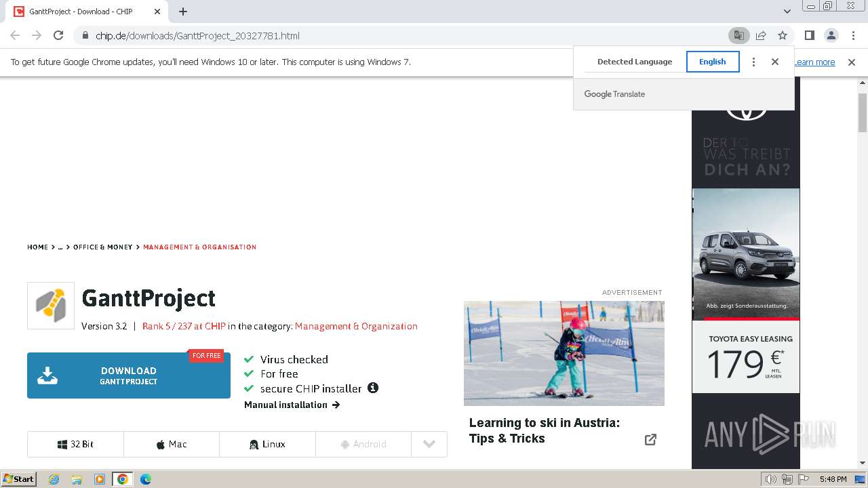Screen dimensions: 868x488
Task: Click the scrollbar down arrow
Action: click(863, 463)
